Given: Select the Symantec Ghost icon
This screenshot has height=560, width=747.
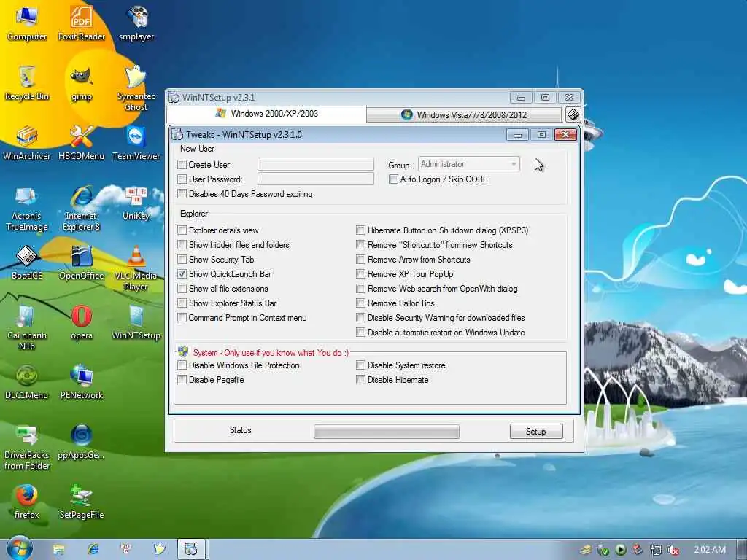Looking at the screenshot, I should pyautogui.click(x=136, y=87).
